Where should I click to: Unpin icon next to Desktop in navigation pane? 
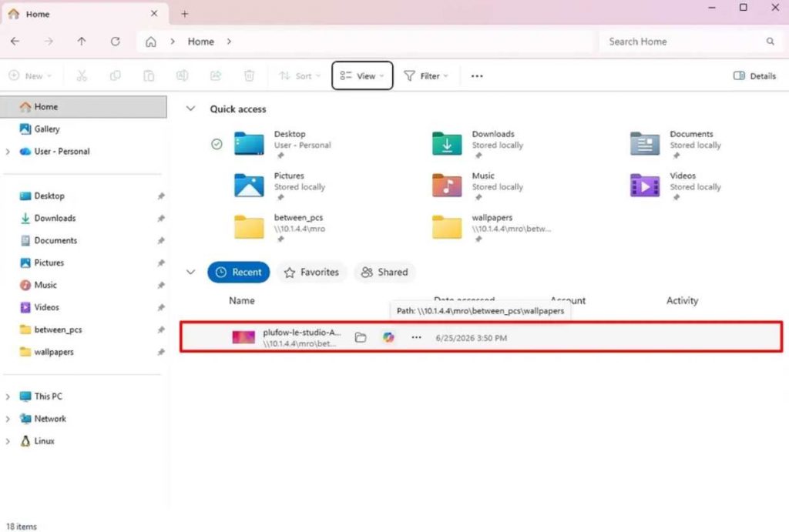161,196
